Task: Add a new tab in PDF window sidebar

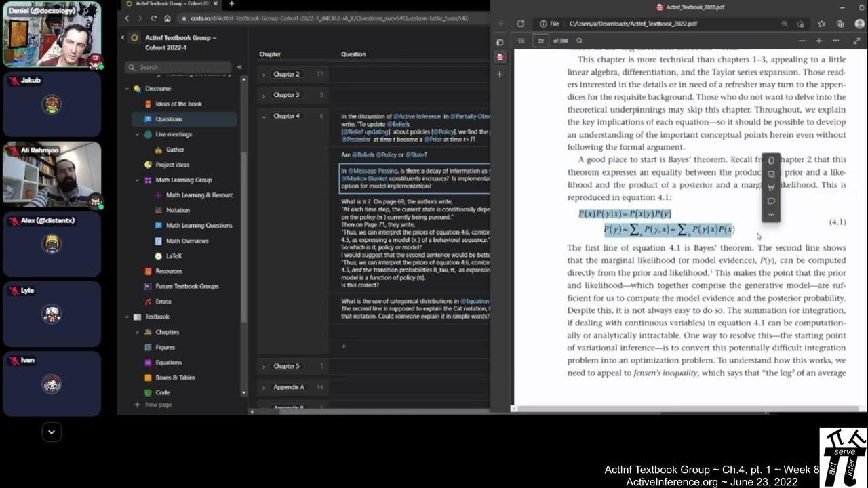Action: click(x=500, y=74)
